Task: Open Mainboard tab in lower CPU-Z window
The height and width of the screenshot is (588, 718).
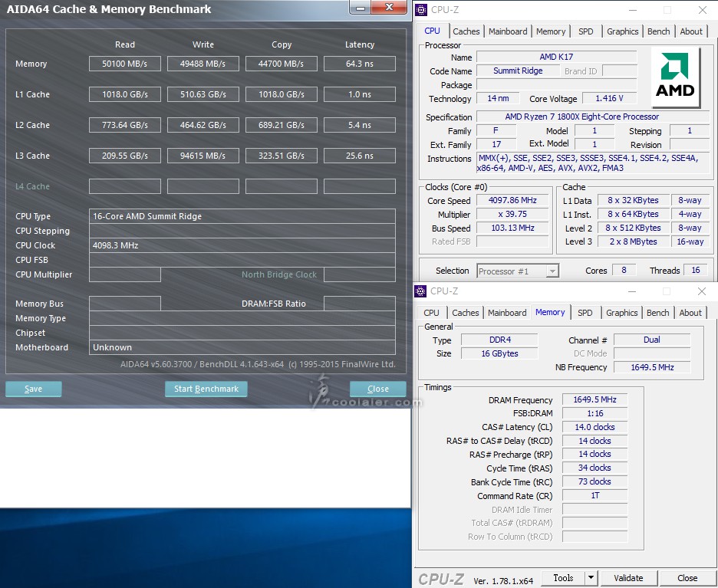Action: pos(507,313)
